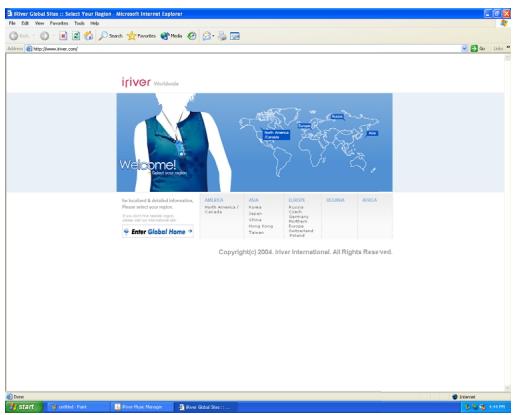The width and height of the screenshot is (515, 415).
Task: Select the Russia label on map
Action: pyautogui.click(x=337, y=116)
